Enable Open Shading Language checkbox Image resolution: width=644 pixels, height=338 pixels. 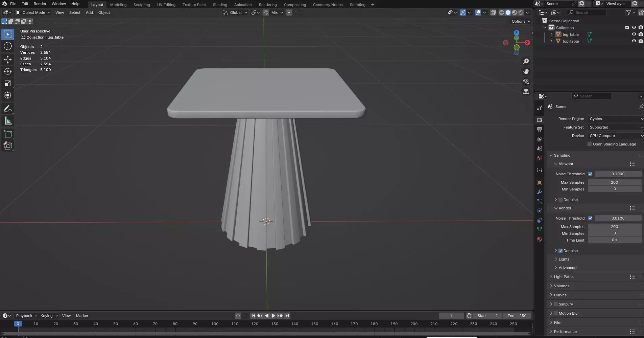pyautogui.click(x=590, y=144)
